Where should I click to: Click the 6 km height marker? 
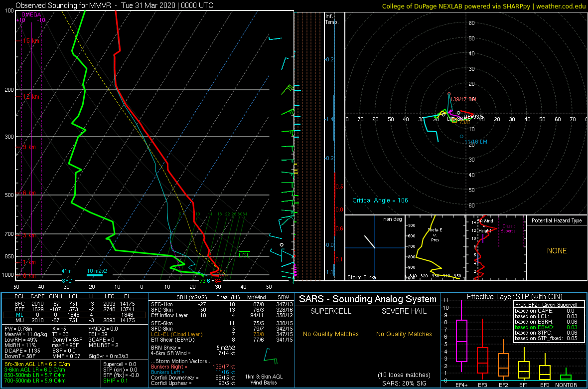pyautogui.click(x=29, y=193)
